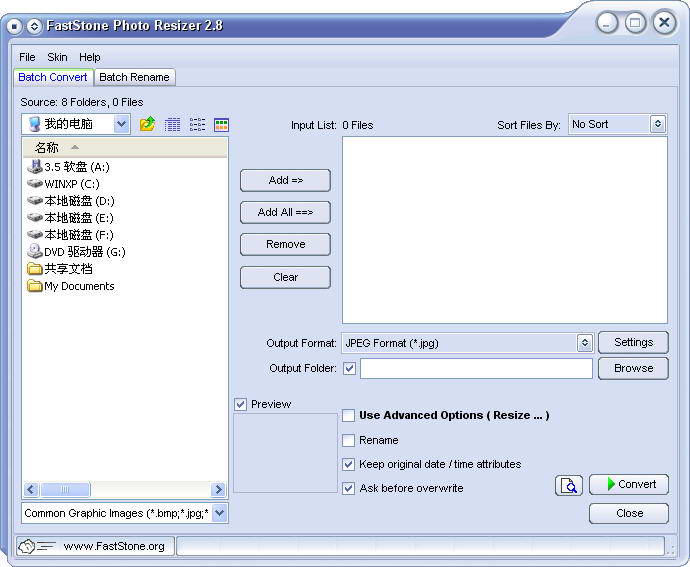Open the 我的电脑 location dropdown
The height and width of the screenshot is (567, 690).
(x=121, y=124)
